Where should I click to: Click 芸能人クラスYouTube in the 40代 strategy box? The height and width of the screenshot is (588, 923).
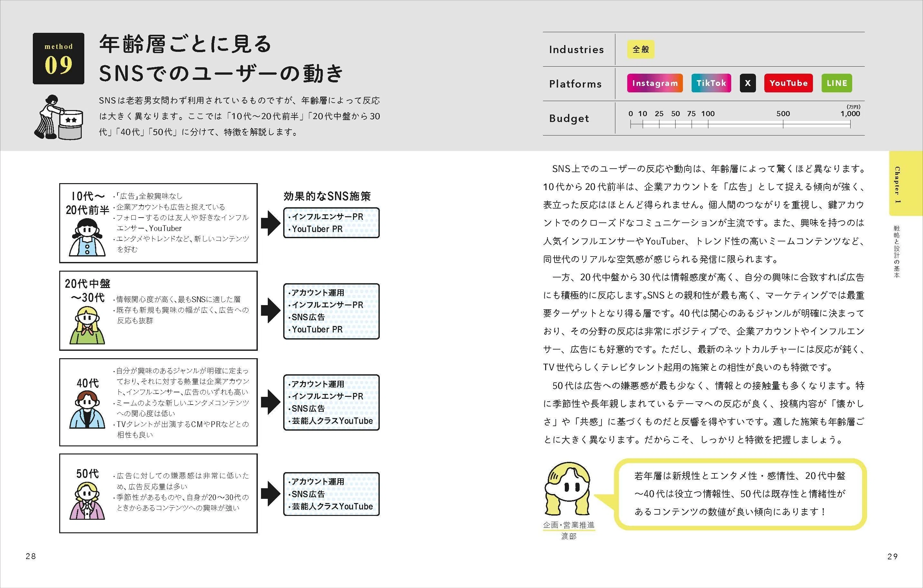tap(332, 421)
